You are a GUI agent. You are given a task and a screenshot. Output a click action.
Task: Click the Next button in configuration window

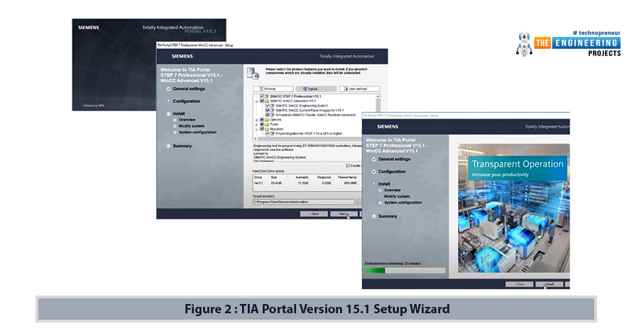[344, 214]
